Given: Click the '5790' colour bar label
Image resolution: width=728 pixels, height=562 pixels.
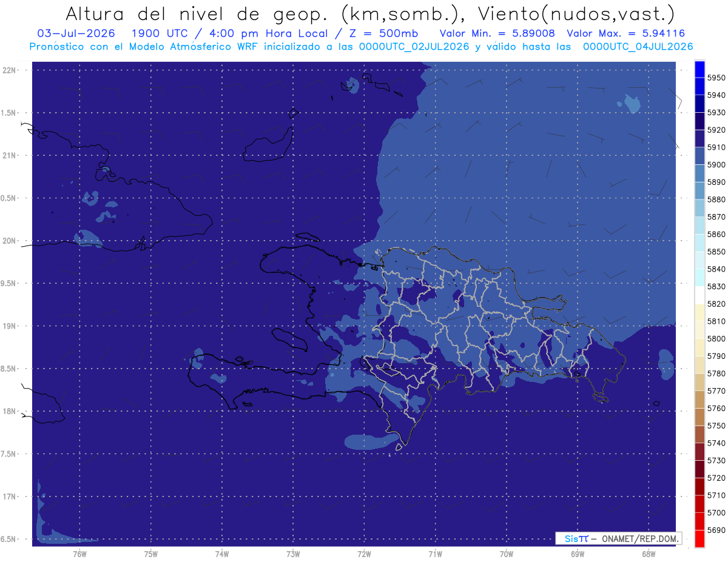Looking at the screenshot, I should click(716, 356).
